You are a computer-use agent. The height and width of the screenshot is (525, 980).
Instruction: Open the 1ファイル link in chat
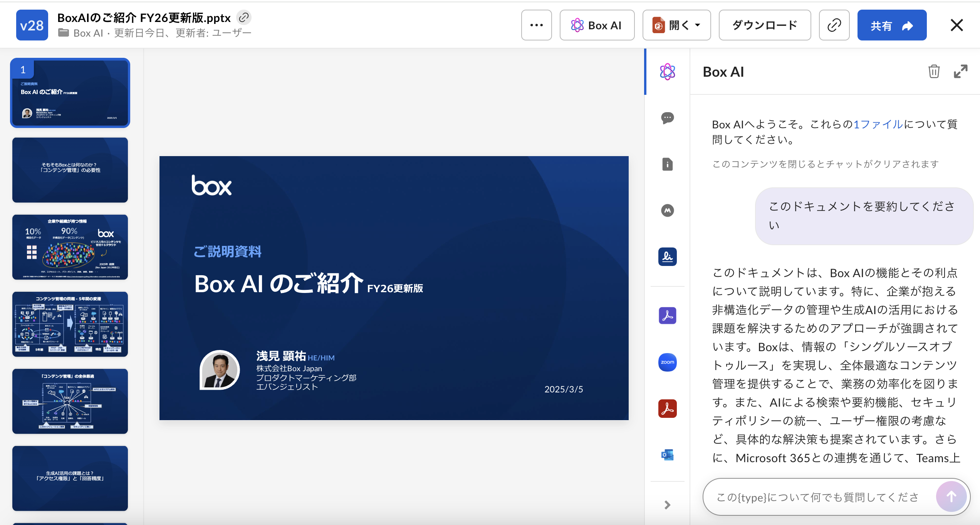[878, 124]
